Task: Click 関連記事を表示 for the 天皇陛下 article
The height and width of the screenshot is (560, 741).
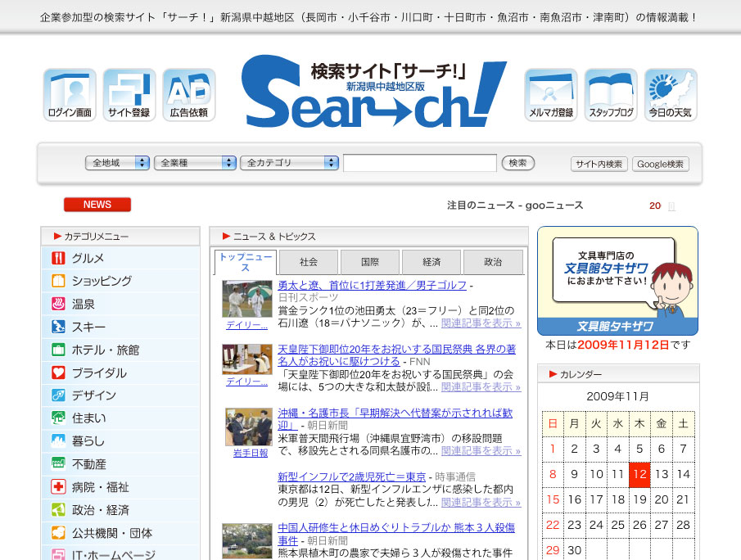Action: [481, 387]
